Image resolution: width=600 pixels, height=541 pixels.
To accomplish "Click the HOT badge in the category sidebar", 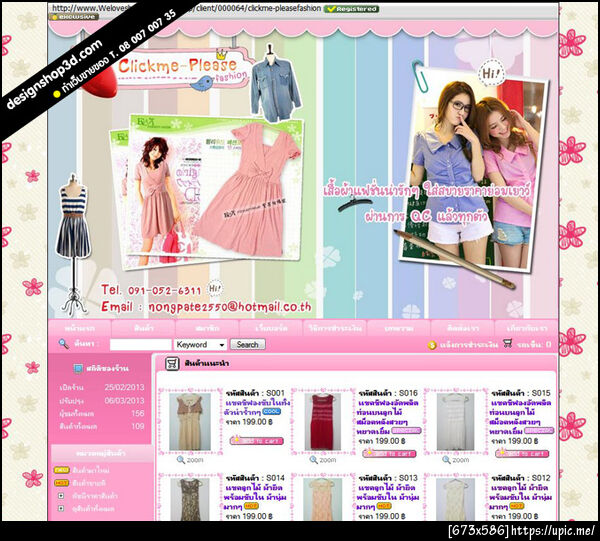I will 61,483.
